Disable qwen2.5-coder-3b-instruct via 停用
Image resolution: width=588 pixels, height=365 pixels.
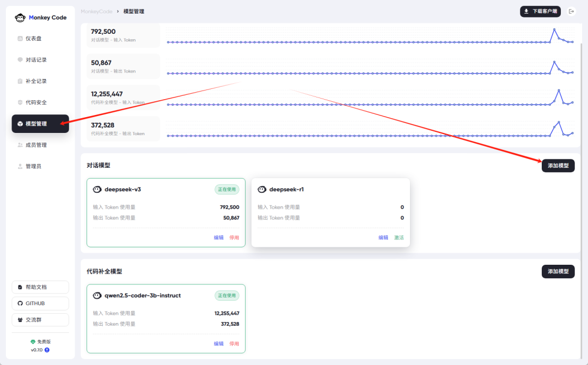pos(234,344)
